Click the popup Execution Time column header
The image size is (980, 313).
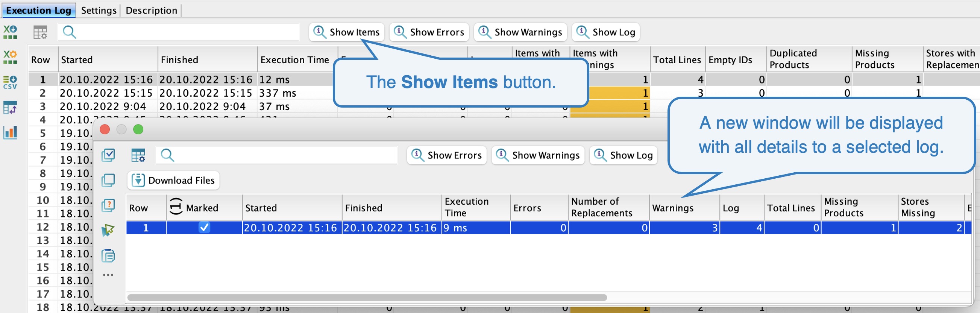tap(476, 208)
